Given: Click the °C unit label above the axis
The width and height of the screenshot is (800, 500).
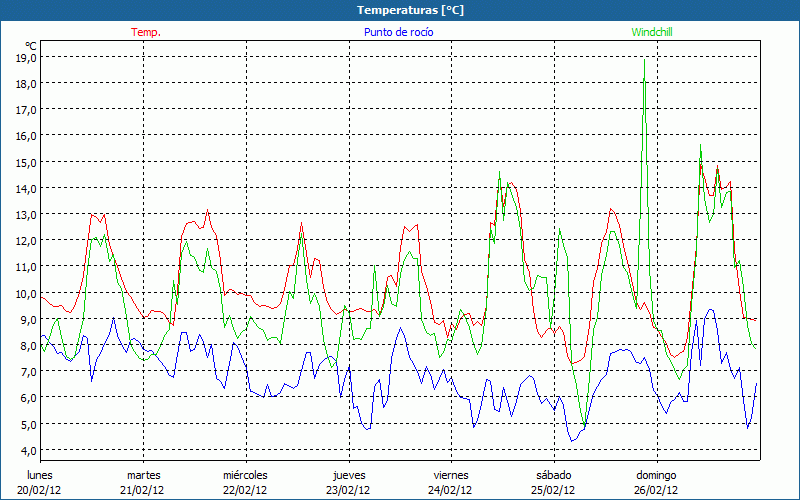Looking at the screenshot, I should [x=31, y=46].
